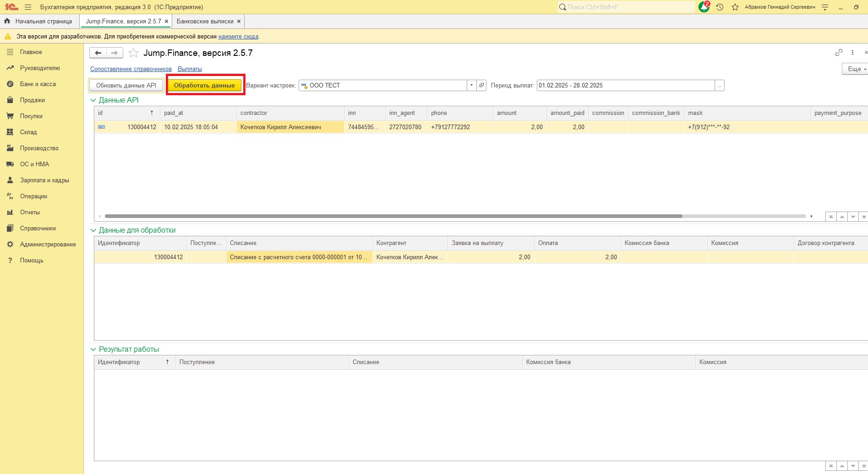Open Банк и касса section in sidebar

click(38, 84)
